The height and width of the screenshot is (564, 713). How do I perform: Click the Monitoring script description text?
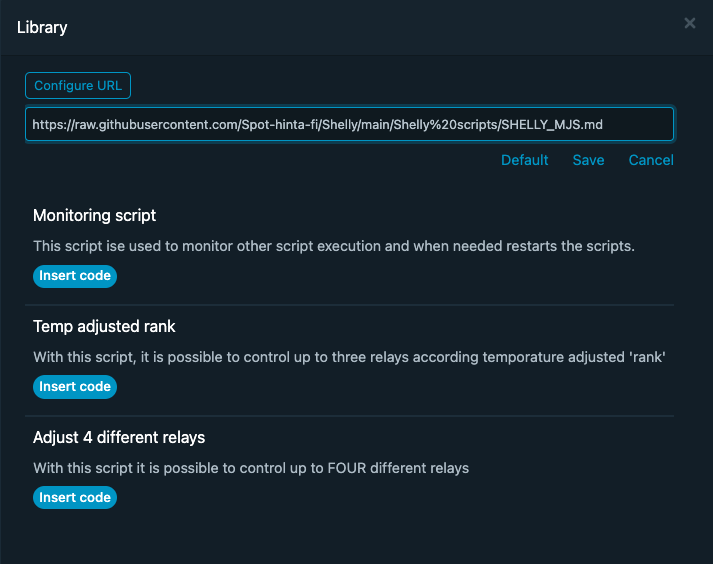tap(334, 246)
